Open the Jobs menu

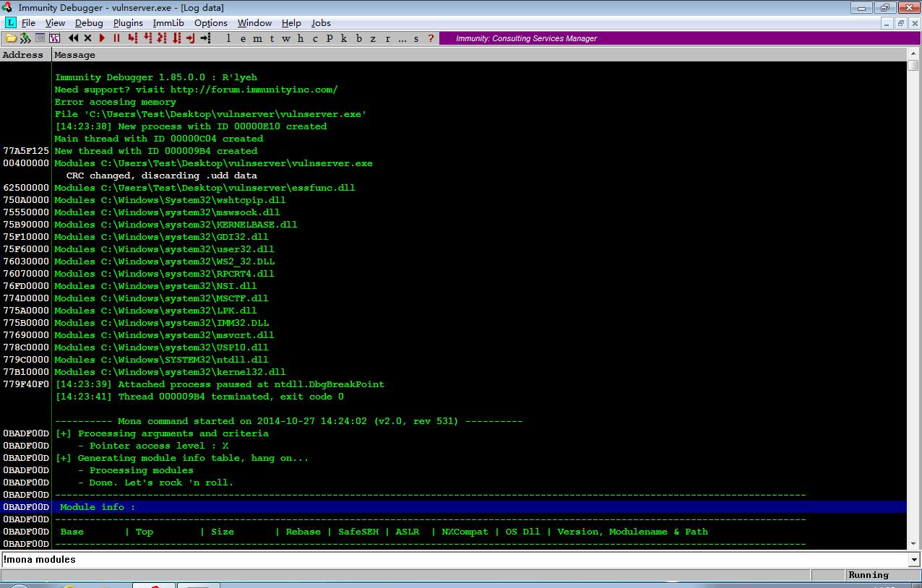point(321,23)
